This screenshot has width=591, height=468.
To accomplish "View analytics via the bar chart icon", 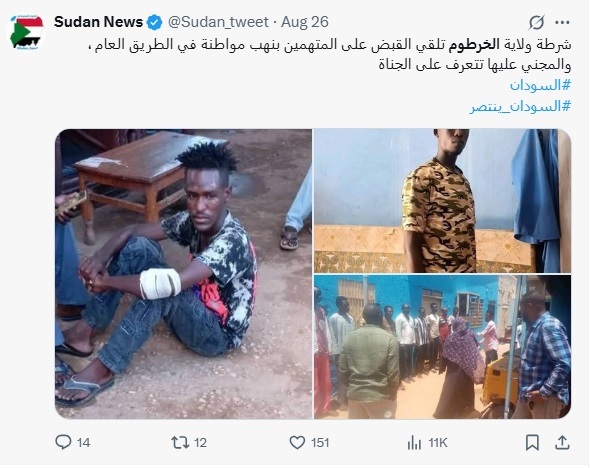I will [414, 442].
